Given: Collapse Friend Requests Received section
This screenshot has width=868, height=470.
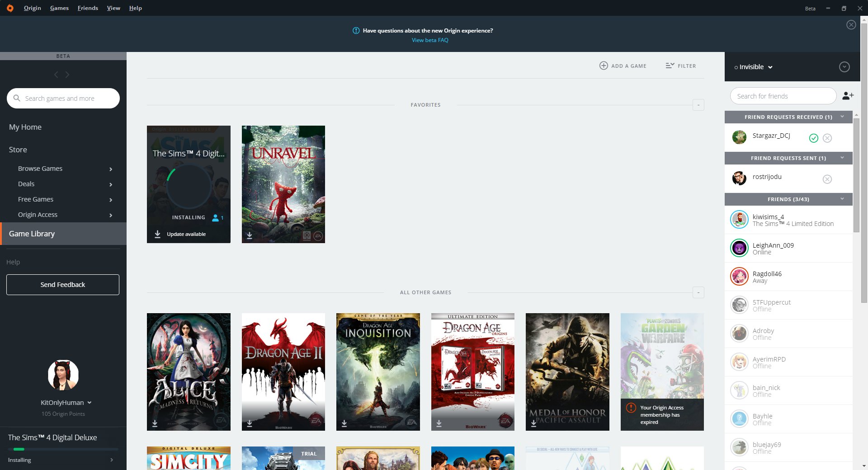Looking at the screenshot, I should tap(842, 117).
